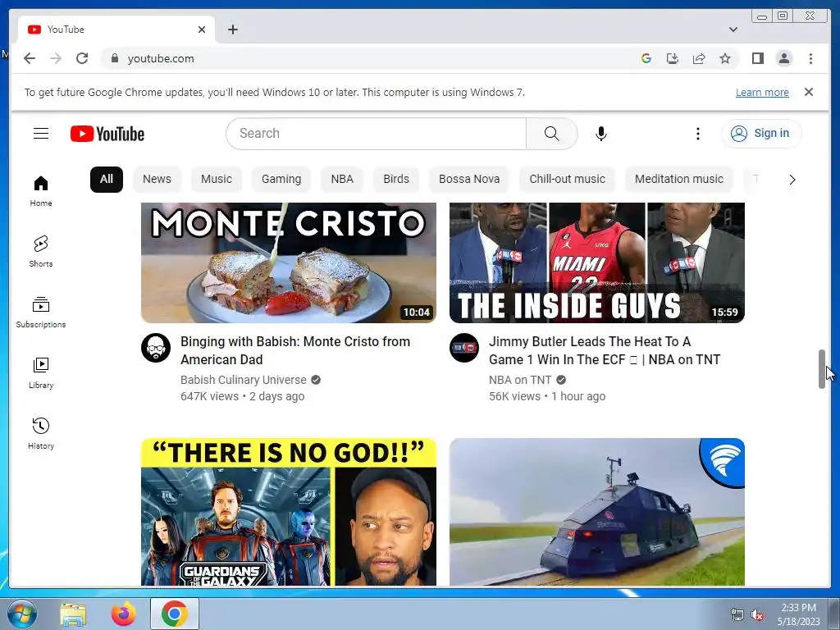
Task: Open Jimmy Butler Leads The Heat title
Action: pyautogui.click(x=605, y=350)
